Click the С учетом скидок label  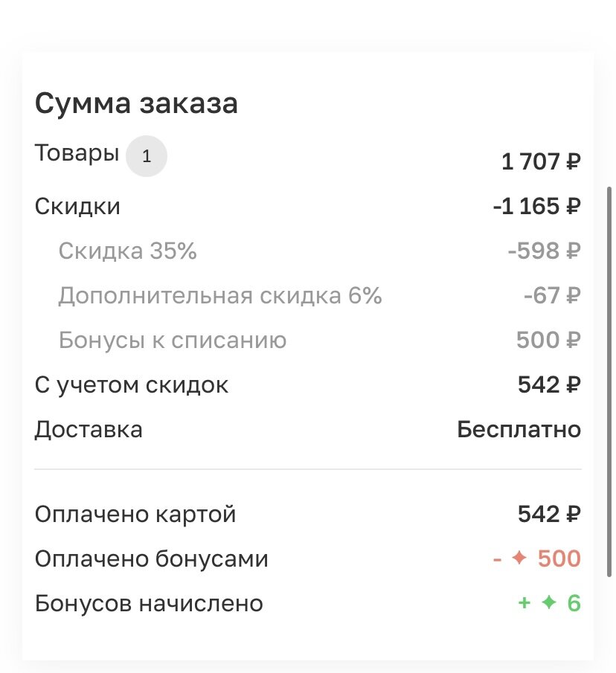coord(132,385)
